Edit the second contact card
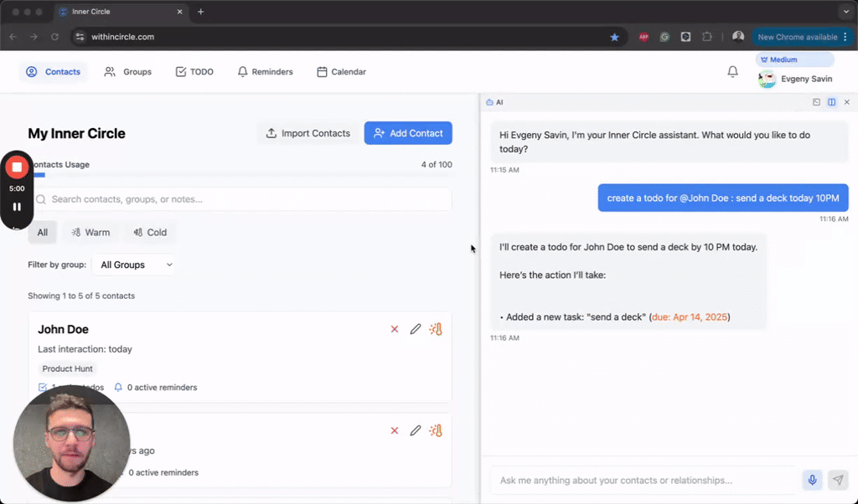The height and width of the screenshot is (504, 858). tap(416, 431)
